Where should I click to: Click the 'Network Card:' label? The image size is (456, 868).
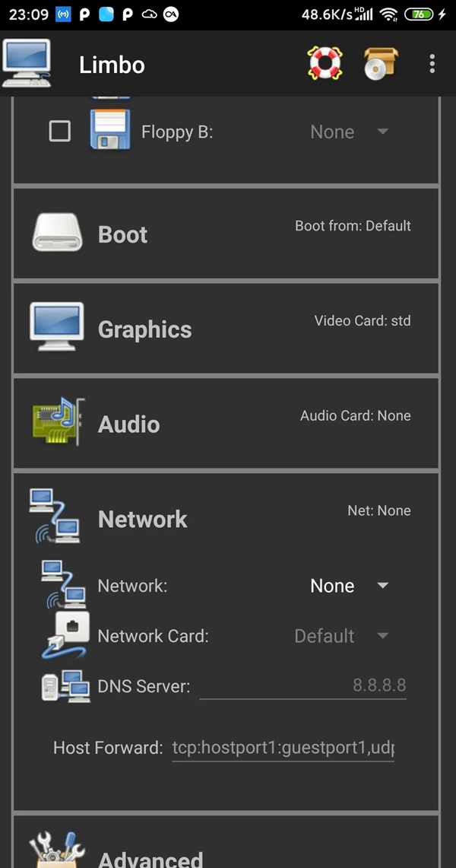[153, 636]
